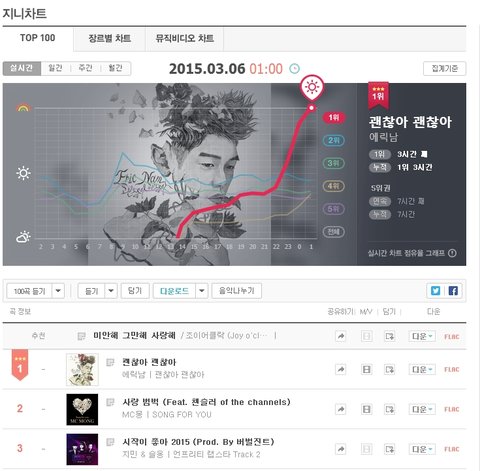The width and height of the screenshot is (480, 471).
Task: Switch chart period to 주간
Action: tap(85, 68)
